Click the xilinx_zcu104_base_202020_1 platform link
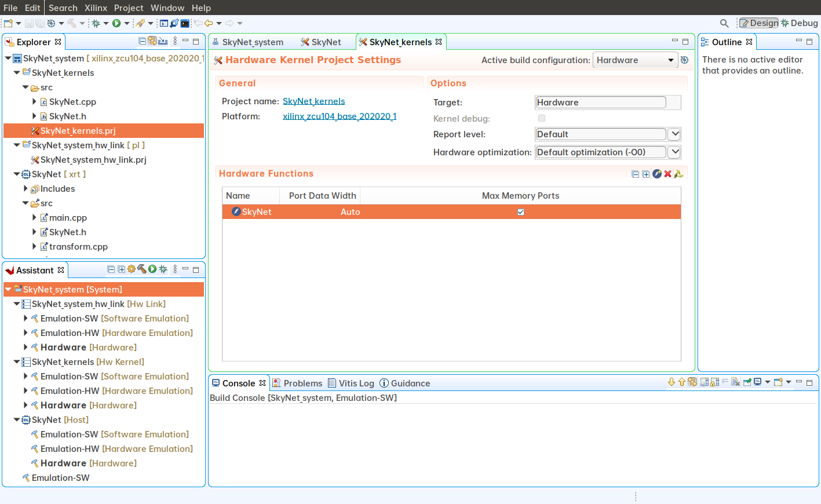821x504 pixels. point(340,116)
